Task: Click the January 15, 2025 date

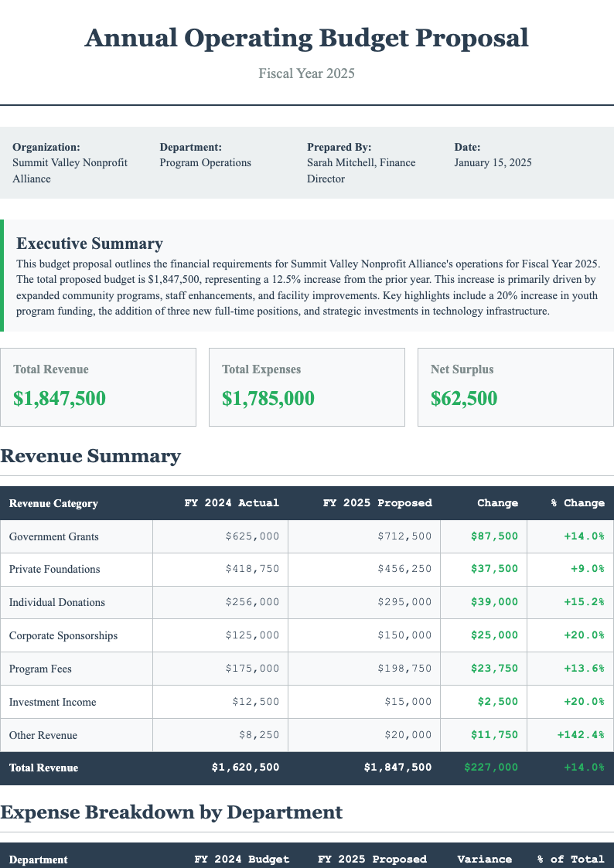Action: (x=493, y=163)
